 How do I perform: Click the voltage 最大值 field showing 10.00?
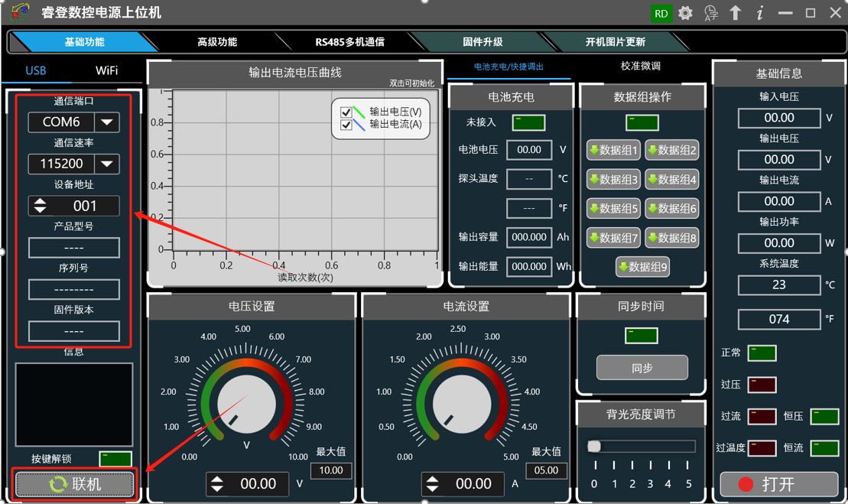point(331,470)
